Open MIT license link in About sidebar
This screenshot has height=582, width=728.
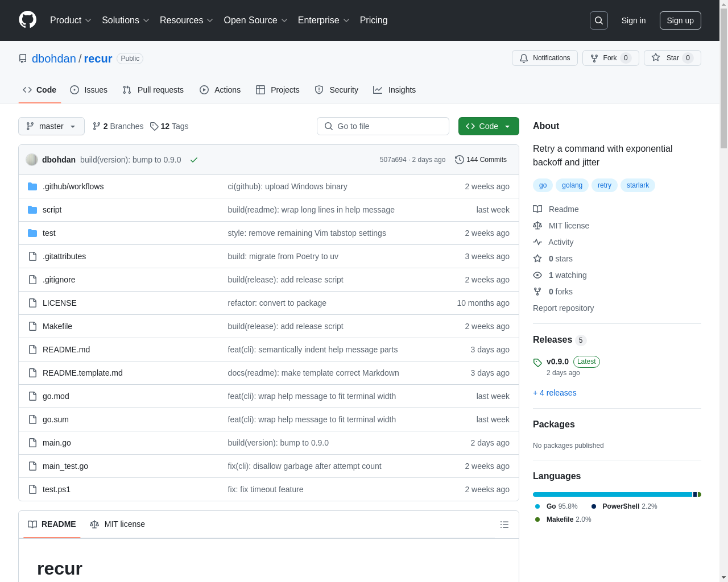coord(561,226)
